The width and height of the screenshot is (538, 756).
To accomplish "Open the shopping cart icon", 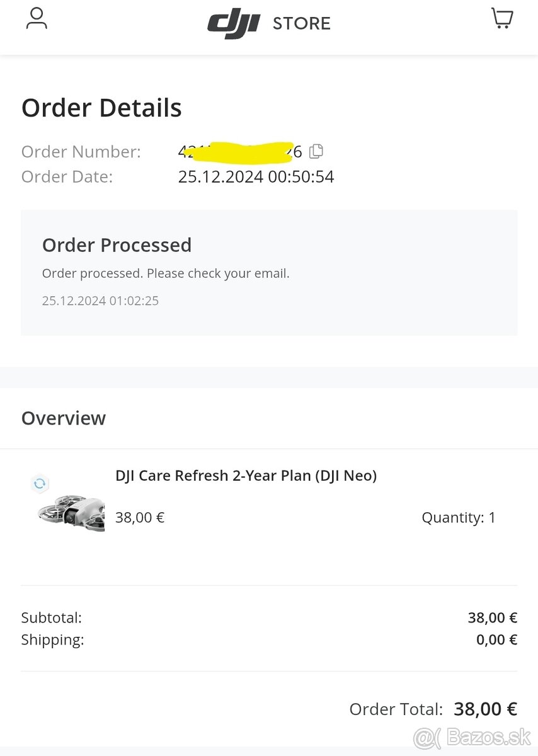I will [501, 18].
